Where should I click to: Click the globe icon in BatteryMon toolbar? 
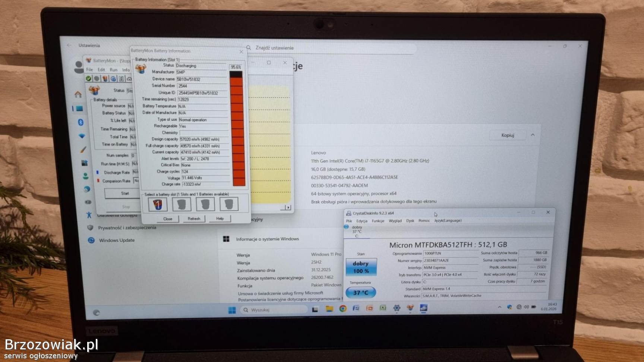tap(113, 79)
